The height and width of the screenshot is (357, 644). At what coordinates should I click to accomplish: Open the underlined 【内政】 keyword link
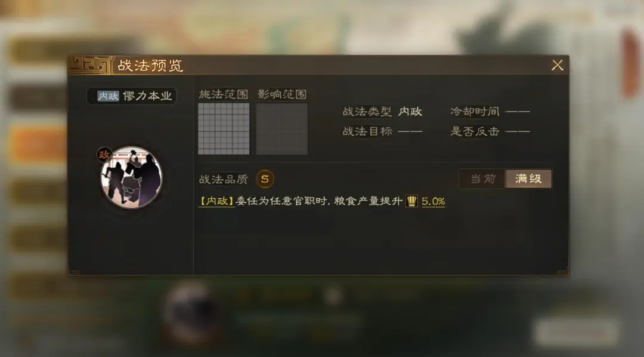point(216,201)
